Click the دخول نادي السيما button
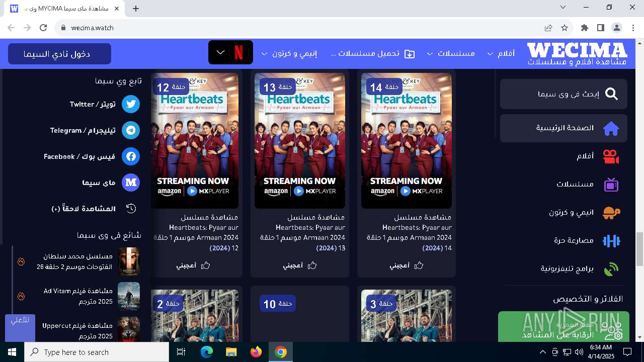The image size is (644, 362). (59, 54)
